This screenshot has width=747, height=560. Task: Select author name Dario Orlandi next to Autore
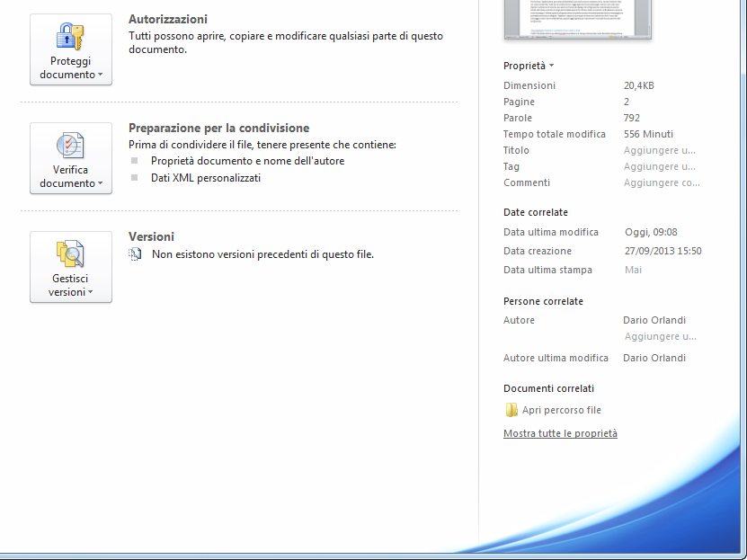click(654, 320)
